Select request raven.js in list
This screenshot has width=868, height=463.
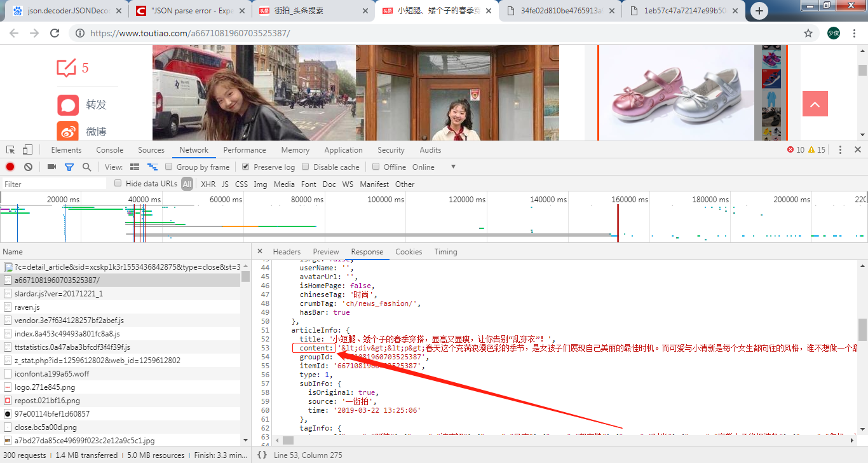coord(120,307)
